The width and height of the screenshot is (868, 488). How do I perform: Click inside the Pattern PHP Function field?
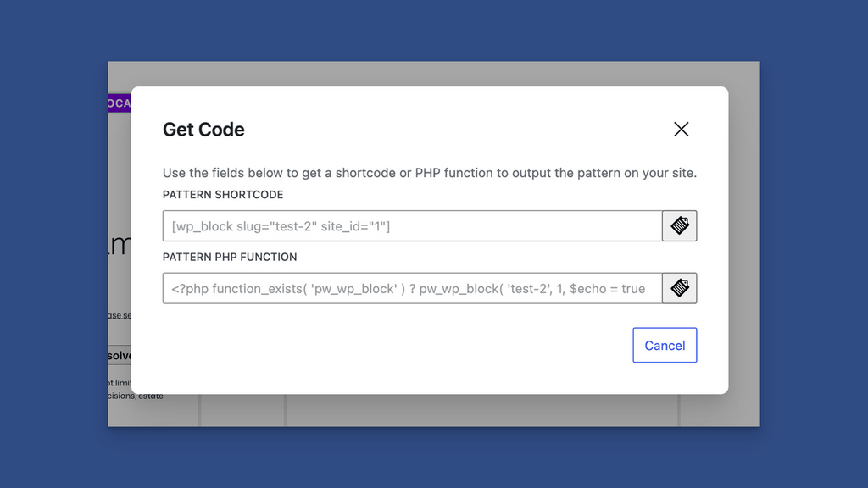[x=412, y=288]
